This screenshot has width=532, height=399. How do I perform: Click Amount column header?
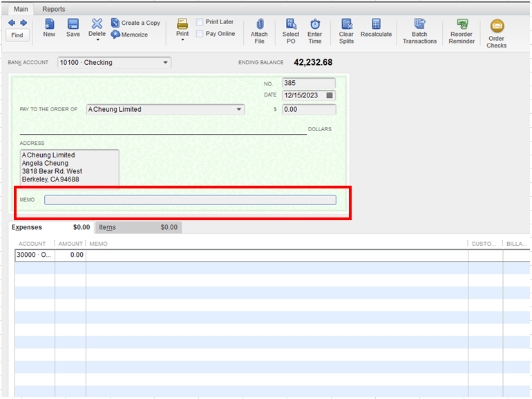[x=70, y=244]
